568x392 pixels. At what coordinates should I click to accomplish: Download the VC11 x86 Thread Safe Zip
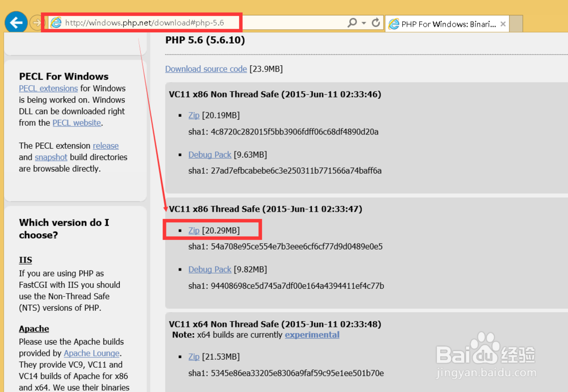[194, 229]
